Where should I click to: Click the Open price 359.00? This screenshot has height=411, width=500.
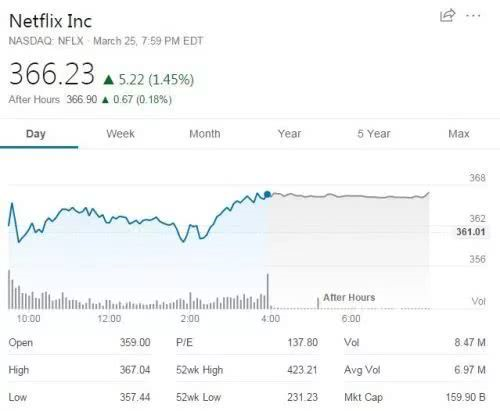135,342
